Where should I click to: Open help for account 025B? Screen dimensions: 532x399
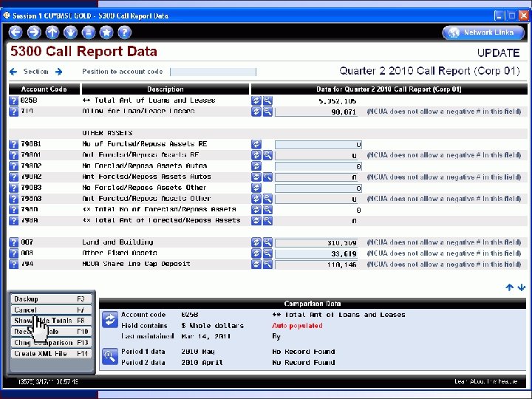pyautogui.click(x=13, y=100)
